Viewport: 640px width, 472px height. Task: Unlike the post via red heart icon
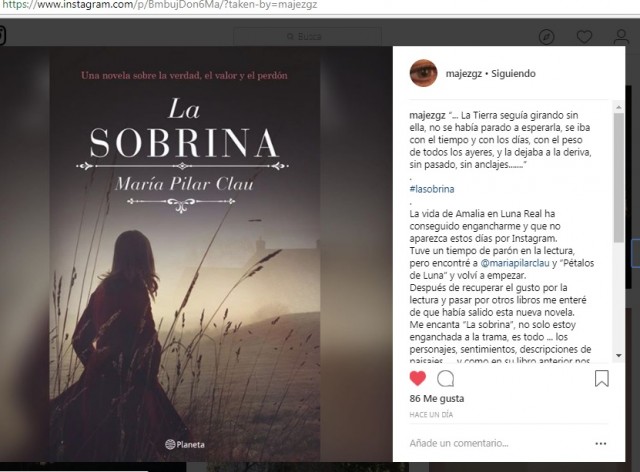click(x=418, y=379)
